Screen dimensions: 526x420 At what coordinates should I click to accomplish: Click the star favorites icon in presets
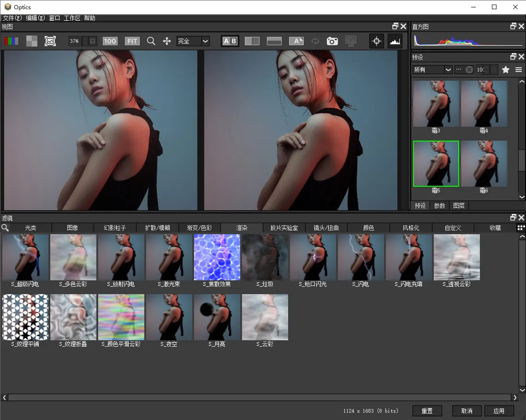tap(506, 70)
